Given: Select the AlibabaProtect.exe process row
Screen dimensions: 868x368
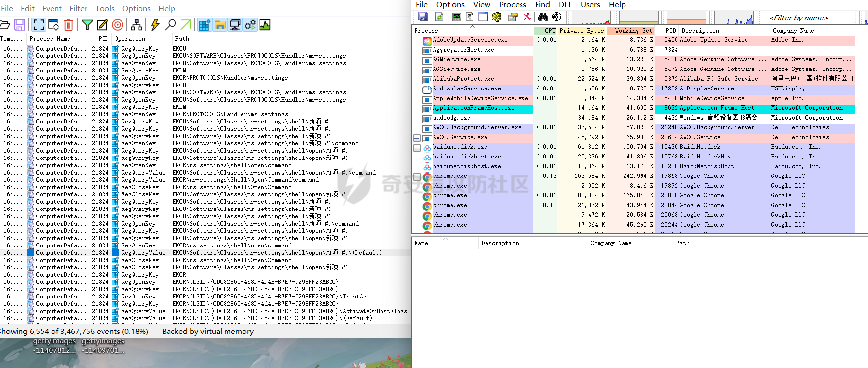Looking at the screenshot, I should pyautogui.click(x=634, y=79).
